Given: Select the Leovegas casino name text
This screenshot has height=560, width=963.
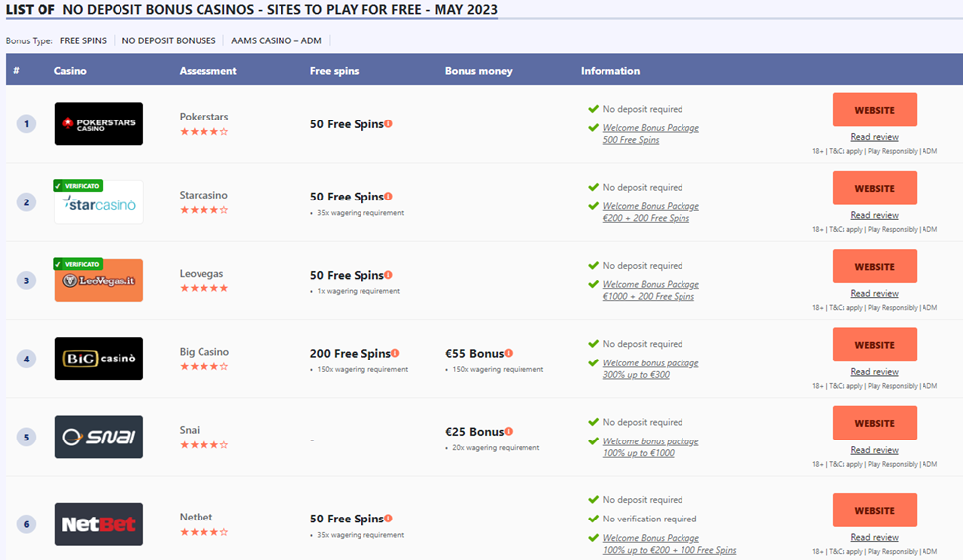Looking at the screenshot, I should point(201,274).
